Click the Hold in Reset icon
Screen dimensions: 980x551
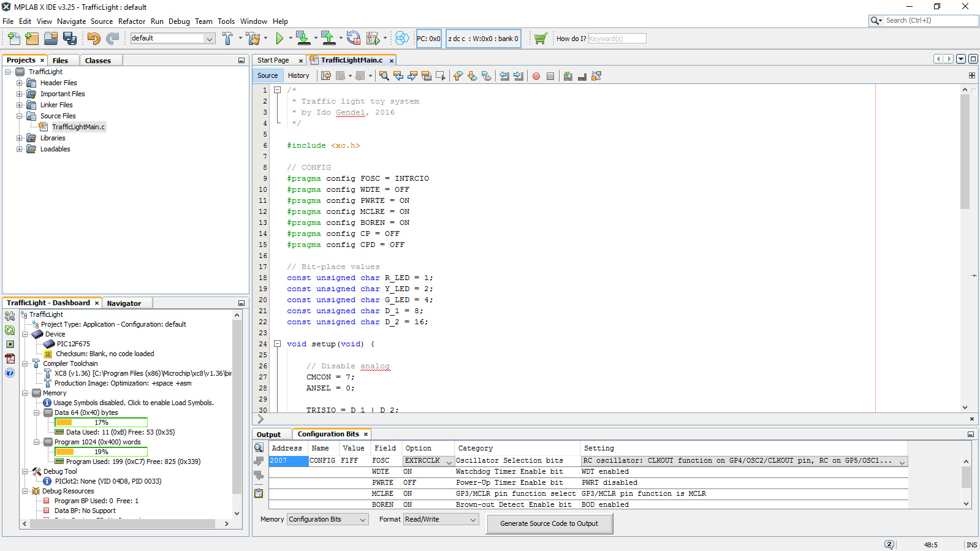354,39
